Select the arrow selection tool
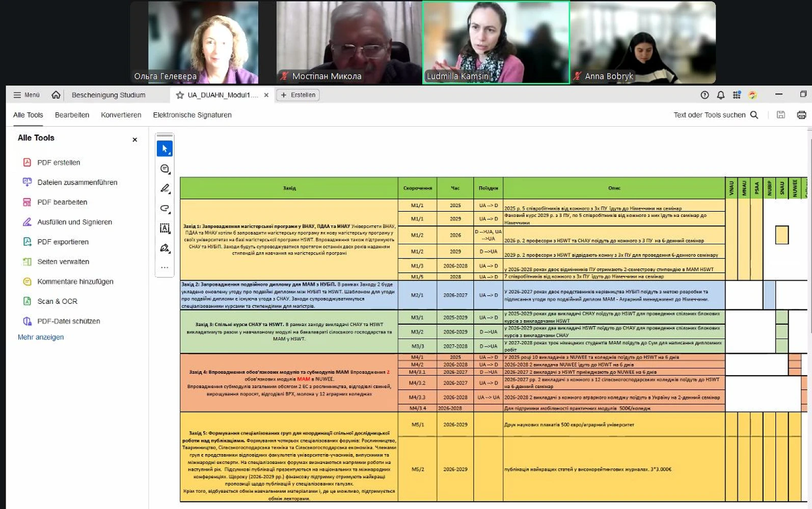Viewport: 812px width, 509px height. pyautogui.click(x=165, y=149)
